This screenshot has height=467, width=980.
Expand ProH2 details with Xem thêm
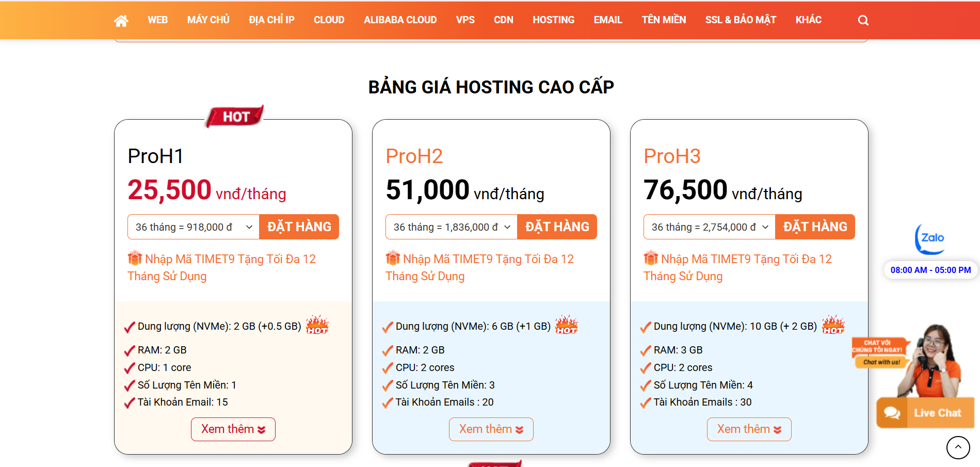coord(491,429)
